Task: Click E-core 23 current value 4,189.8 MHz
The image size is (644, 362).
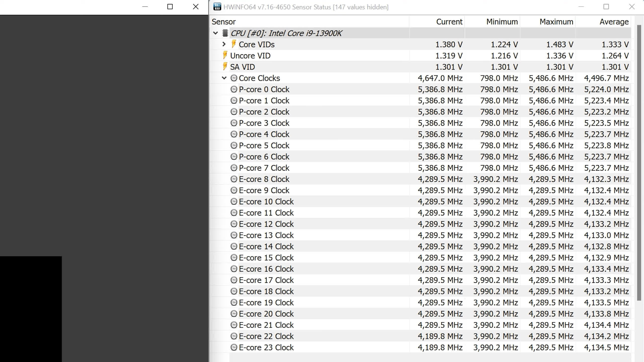Action: (440, 347)
